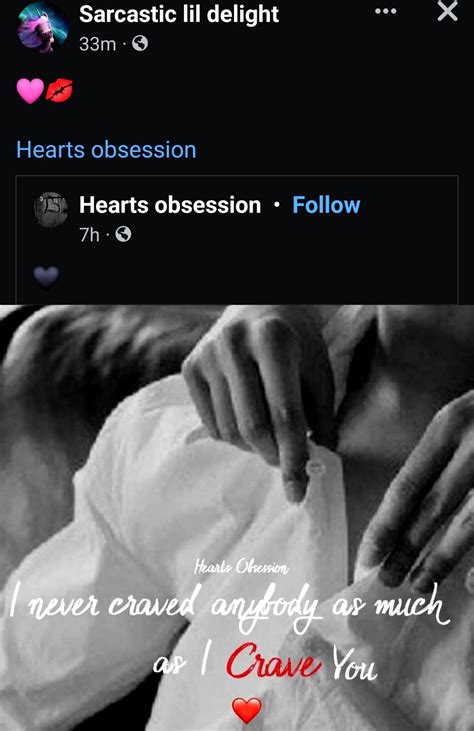Close the post with the X button
Viewport: 474px width, 731px height.
[447, 11]
